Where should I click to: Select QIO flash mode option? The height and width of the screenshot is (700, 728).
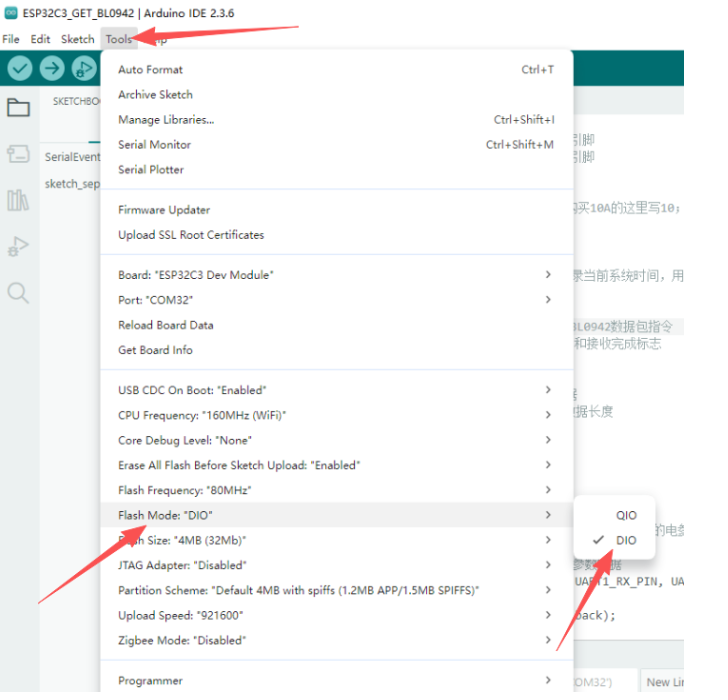pyautogui.click(x=614, y=516)
